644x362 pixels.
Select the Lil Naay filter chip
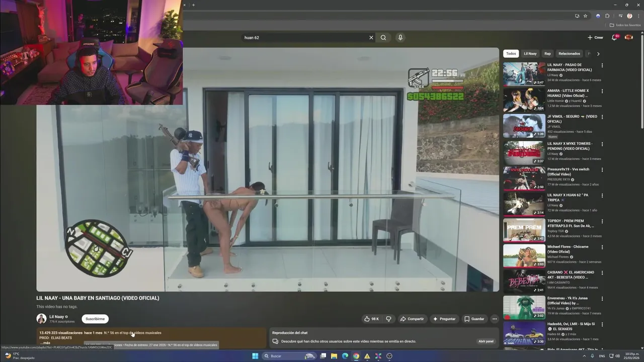(x=530, y=53)
